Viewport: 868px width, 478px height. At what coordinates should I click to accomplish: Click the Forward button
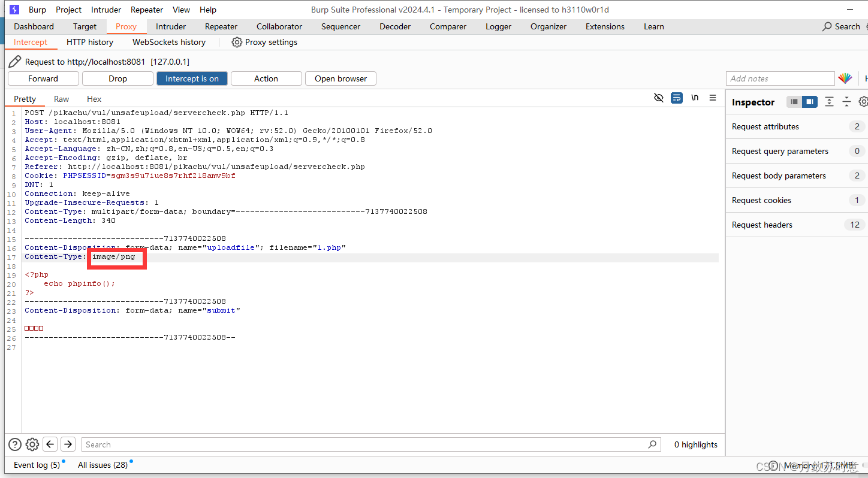pos(43,78)
